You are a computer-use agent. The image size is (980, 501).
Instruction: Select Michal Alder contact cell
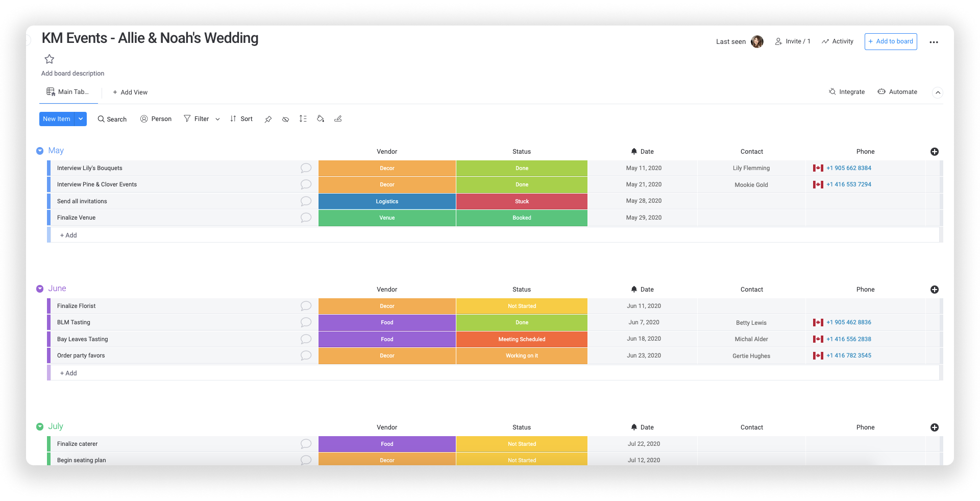[751, 339]
